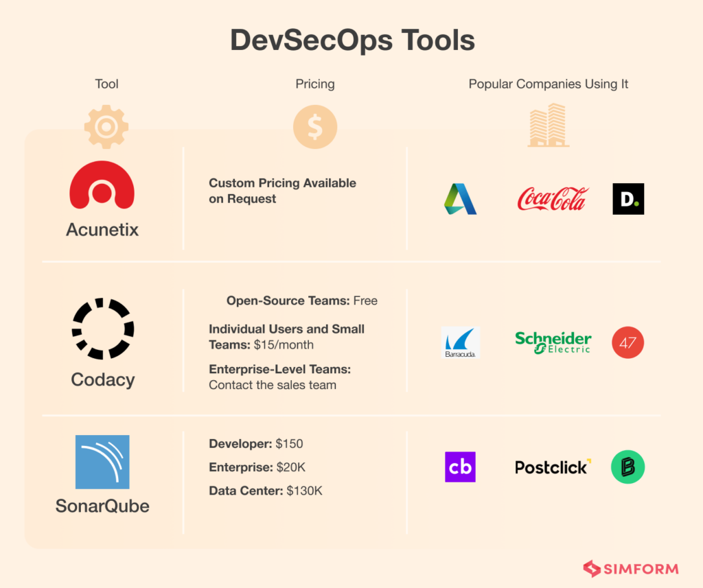
Task: Open the SonarQube blue logo icon
Action: point(102,462)
